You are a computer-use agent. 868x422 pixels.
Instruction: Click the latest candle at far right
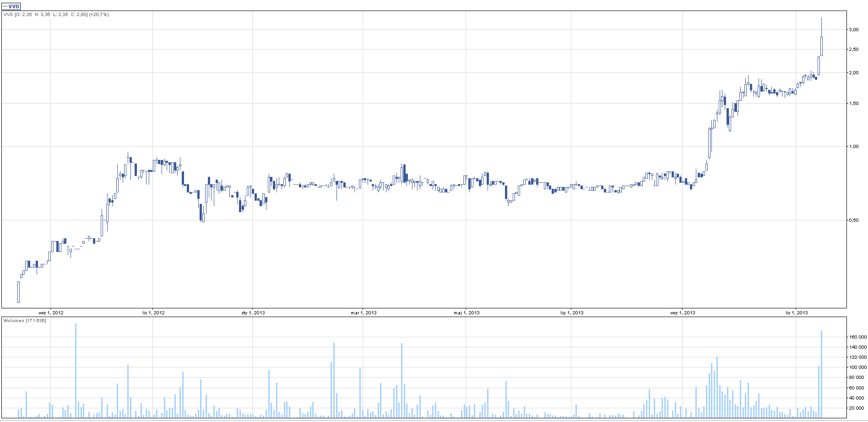coord(822,46)
